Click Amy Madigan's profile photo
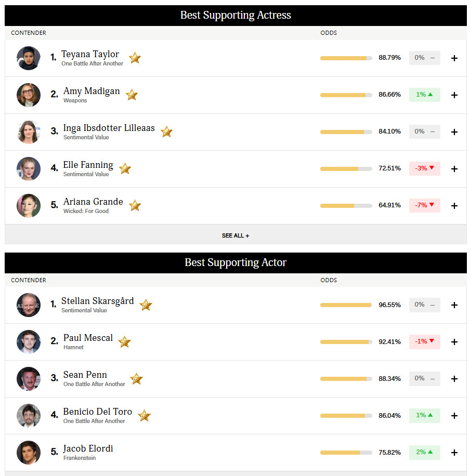470x476 pixels. coord(29,95)
